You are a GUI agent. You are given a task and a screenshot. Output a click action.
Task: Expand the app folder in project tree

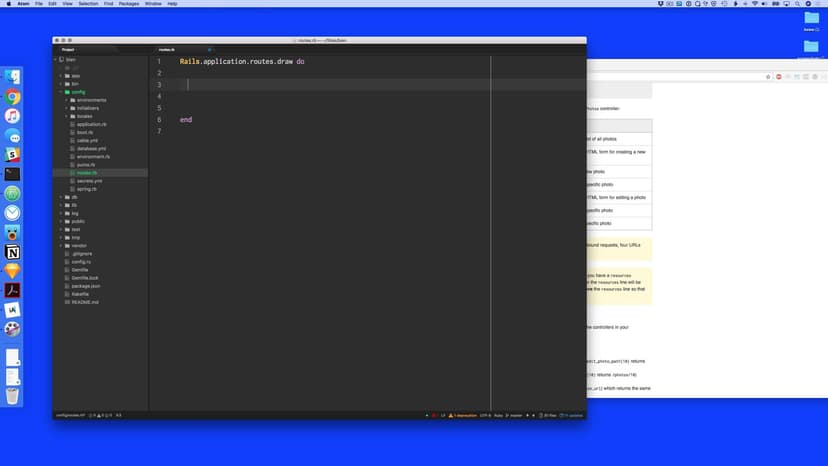pos(74,76)
